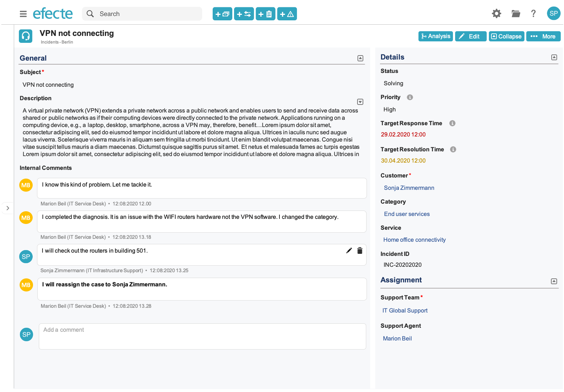Collapse the Assignment section

554,281
